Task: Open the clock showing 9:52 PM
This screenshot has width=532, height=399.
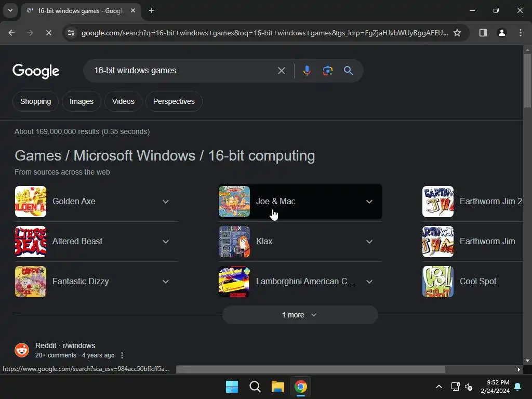Action: click(x=495, y=387)
